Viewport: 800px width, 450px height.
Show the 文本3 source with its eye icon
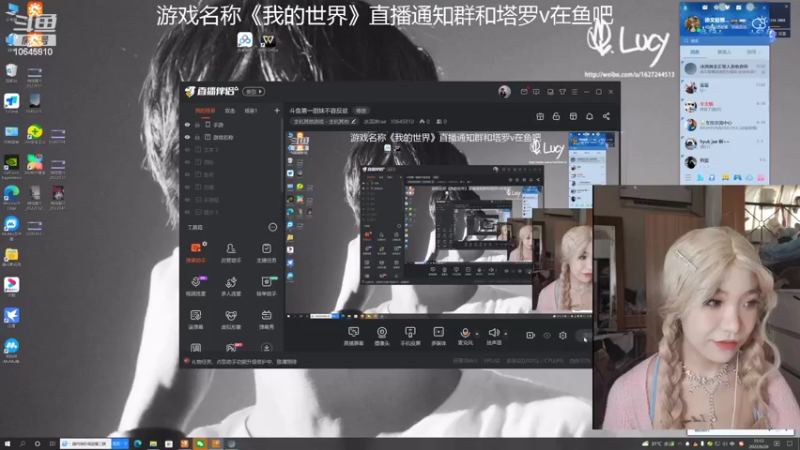(187, 149)
